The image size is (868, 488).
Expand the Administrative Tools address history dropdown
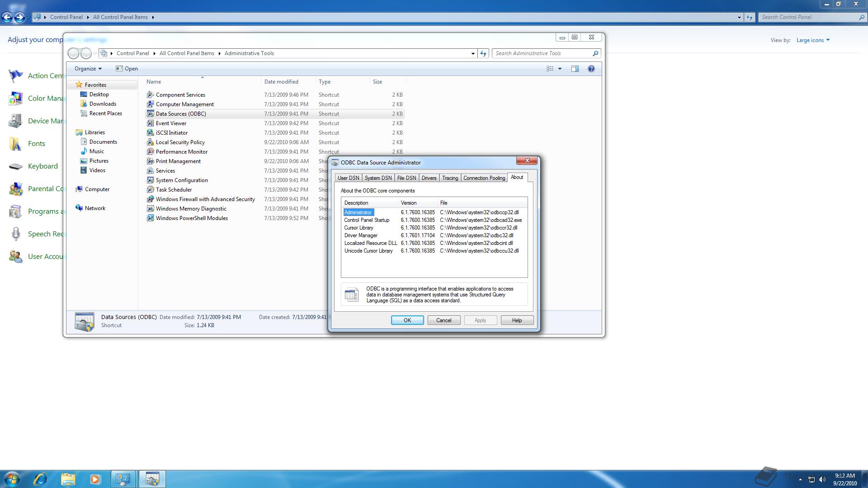coord(473,53)
